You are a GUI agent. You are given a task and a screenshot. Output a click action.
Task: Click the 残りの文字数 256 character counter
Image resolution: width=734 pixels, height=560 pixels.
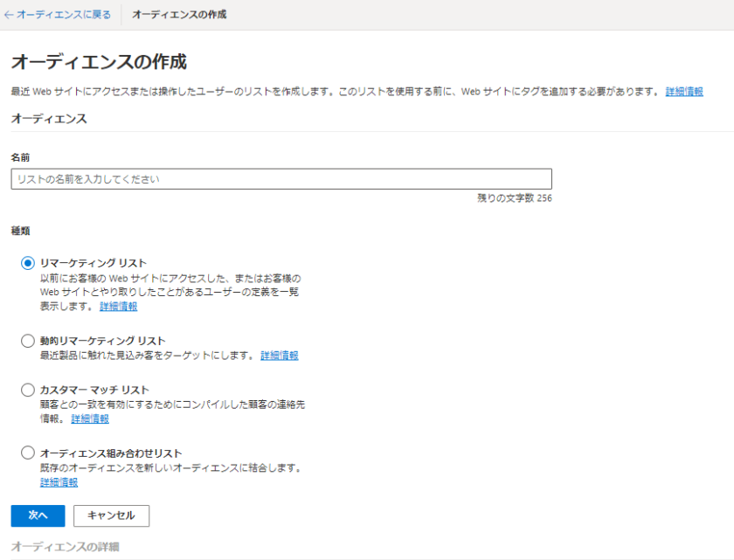[514, 198]
